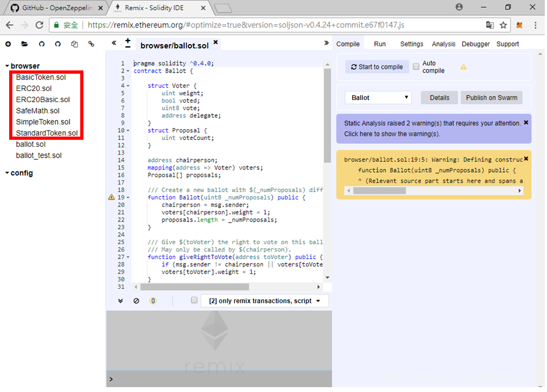547x392 pixels.
Task: Click the secure lock icon in address bar
Action: point(56,25)
